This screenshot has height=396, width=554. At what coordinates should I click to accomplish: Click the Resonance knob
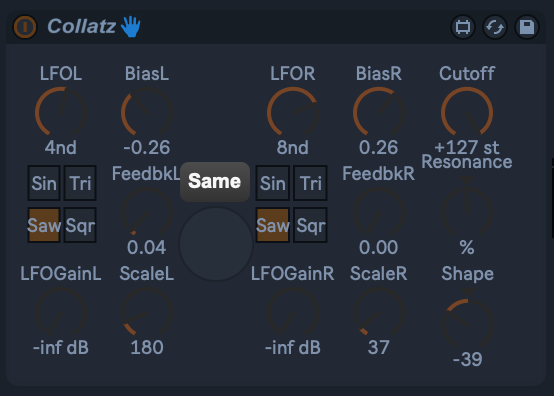[467, 212]
